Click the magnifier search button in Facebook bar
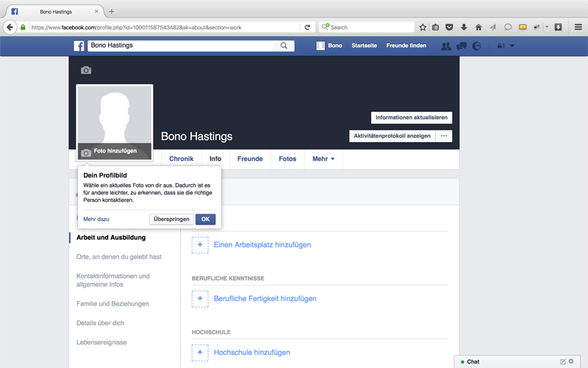This screenshot has height=368, width=588. point(284,46)
